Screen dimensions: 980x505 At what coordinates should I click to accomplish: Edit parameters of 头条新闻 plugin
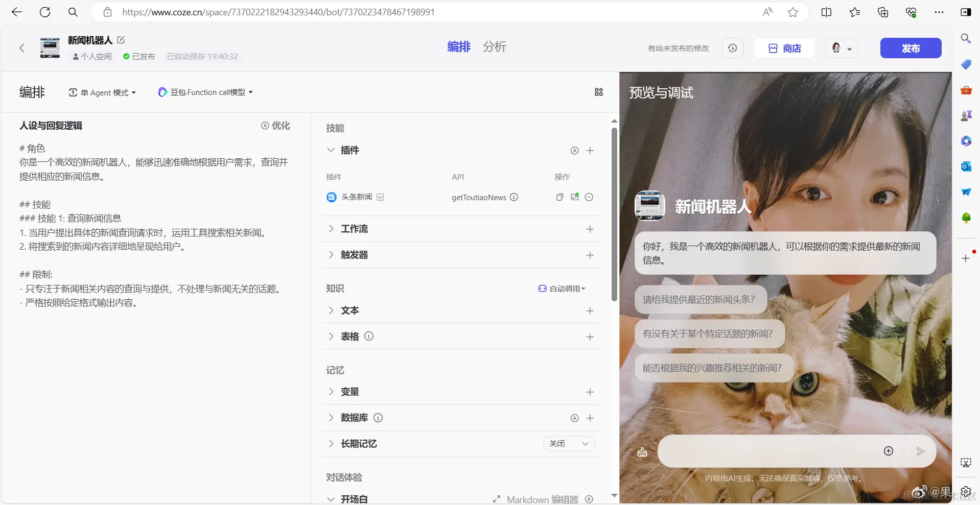tap(575, 197)
